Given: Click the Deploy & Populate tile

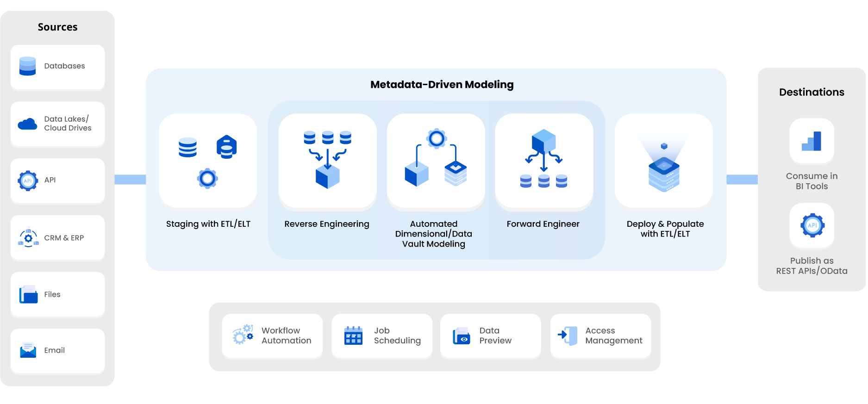Looking at the screenshot, I should (x=663, y=161).
